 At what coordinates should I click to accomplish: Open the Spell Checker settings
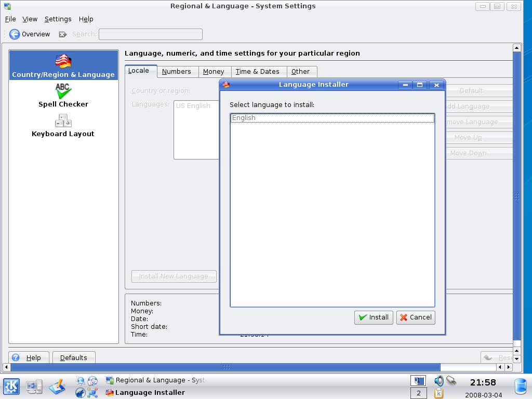coord(63,96)
